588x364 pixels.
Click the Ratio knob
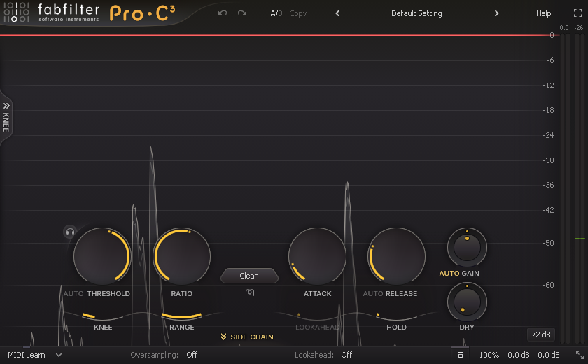pos(182,256)
